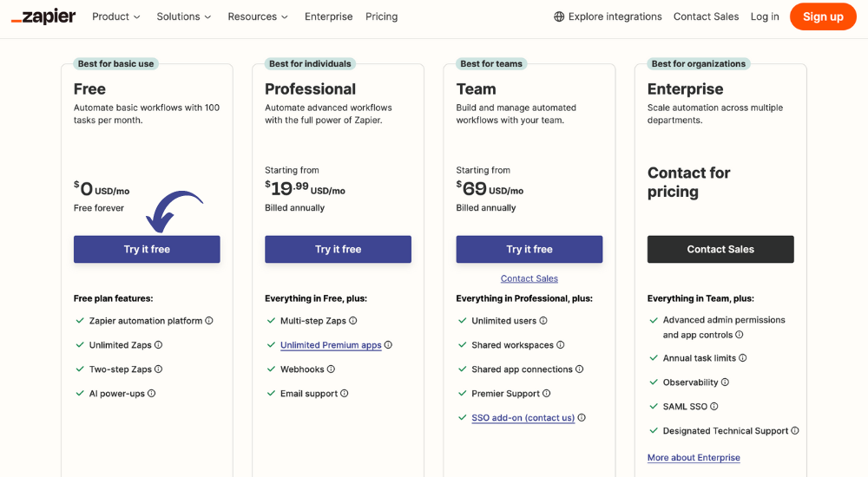Expand the Product dropdown menu
This screenshot has width=868, height=477.
click(116, 16)
